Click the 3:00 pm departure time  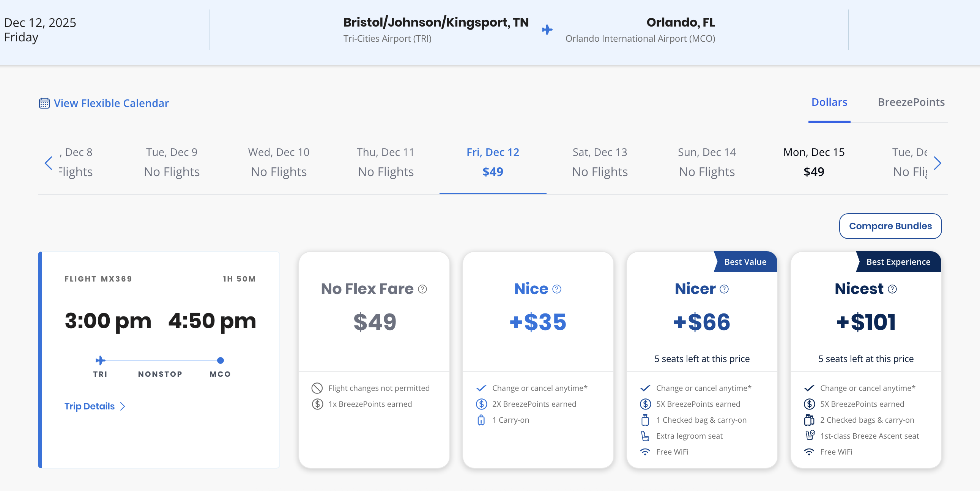[108, 321]
